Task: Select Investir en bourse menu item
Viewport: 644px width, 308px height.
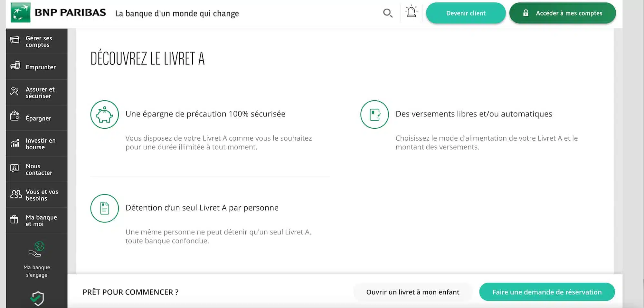Action: coord(37,144)
